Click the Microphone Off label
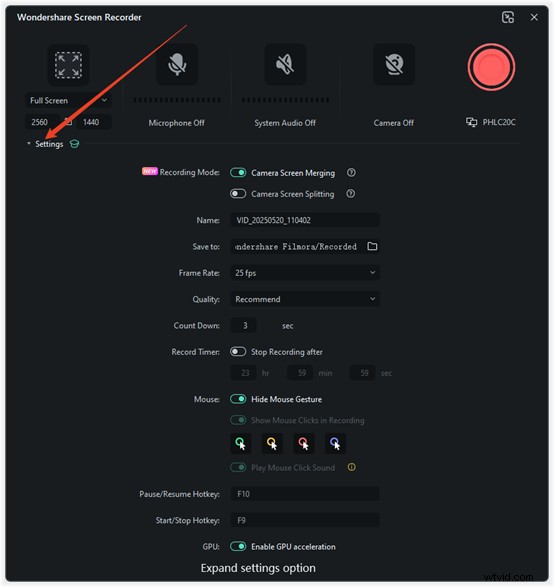The width and height of the screenshot is (554, 587). click(x=176, y=123)
